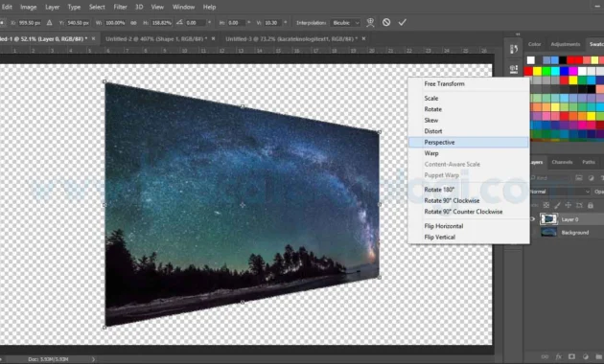604x364 pixels.
Task: Open the Layer menu
Action: coord(52,7)
